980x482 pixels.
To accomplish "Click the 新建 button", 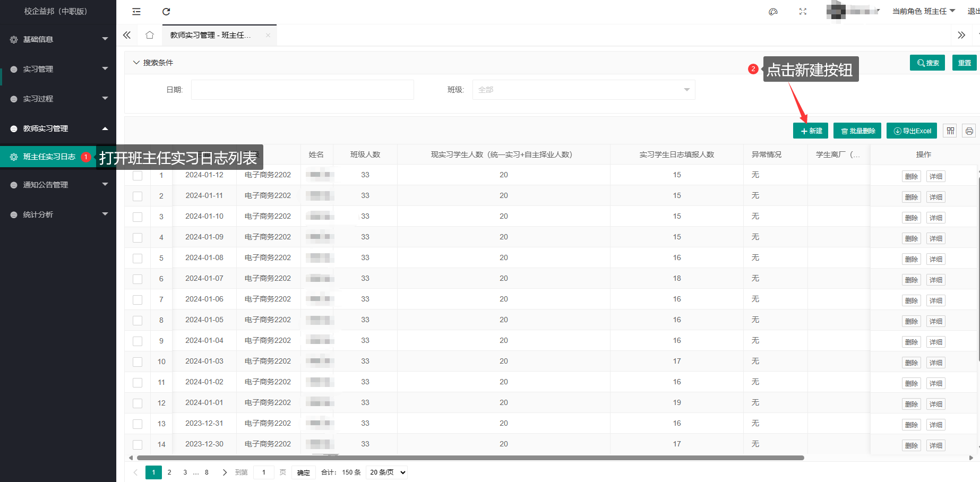I will [x=811, y=131].
